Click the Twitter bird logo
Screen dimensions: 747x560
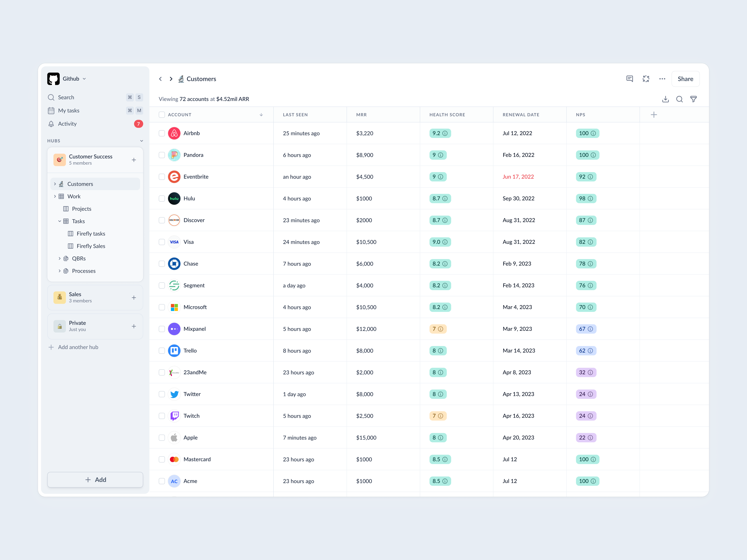pos(174,394)
